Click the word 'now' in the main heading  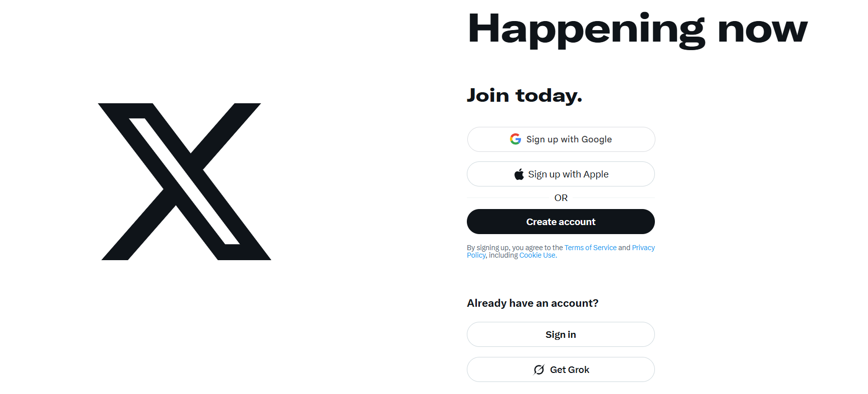[762, 30]
